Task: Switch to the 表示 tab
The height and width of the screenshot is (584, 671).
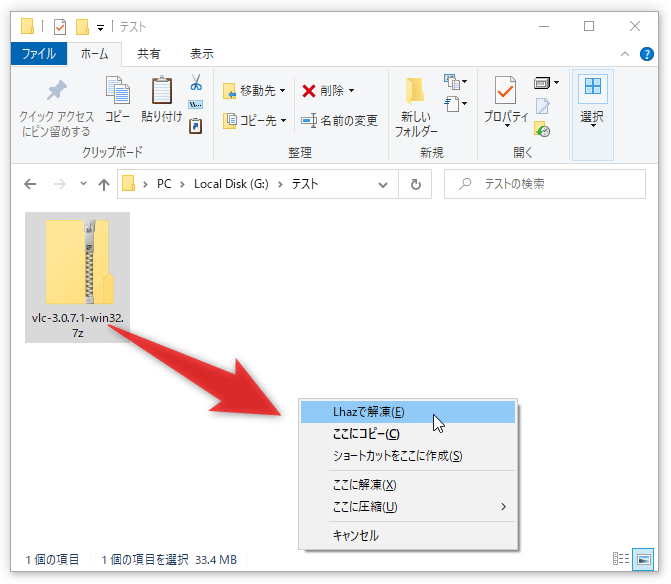Action: tap(202, 54)
